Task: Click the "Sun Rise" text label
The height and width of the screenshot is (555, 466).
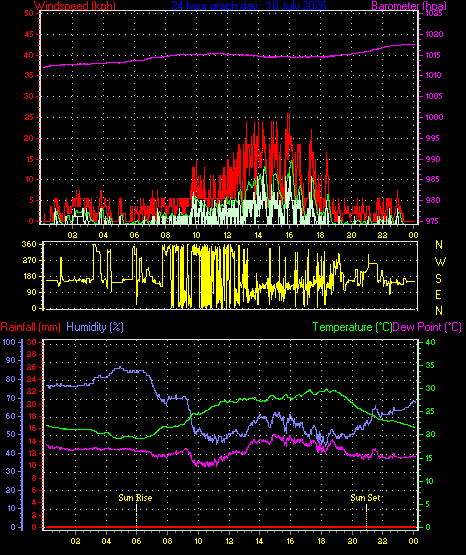Action: (135, 498)
